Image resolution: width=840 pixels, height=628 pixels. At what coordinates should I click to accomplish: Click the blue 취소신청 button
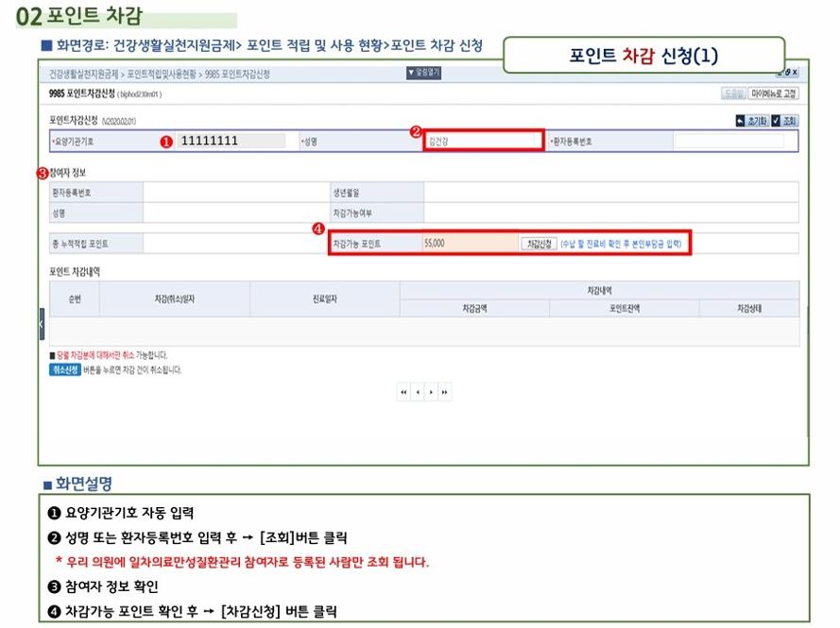tap(63, 369)
